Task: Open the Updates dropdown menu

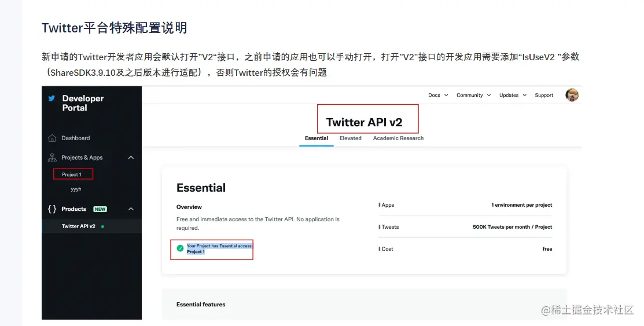Action: [x=513, y=95]
